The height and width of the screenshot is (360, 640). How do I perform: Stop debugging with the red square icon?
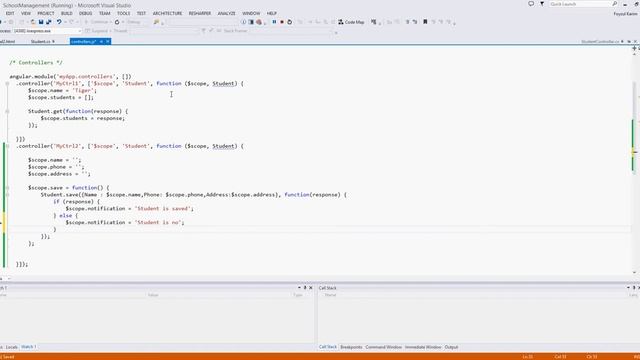(x=282, y=22)
